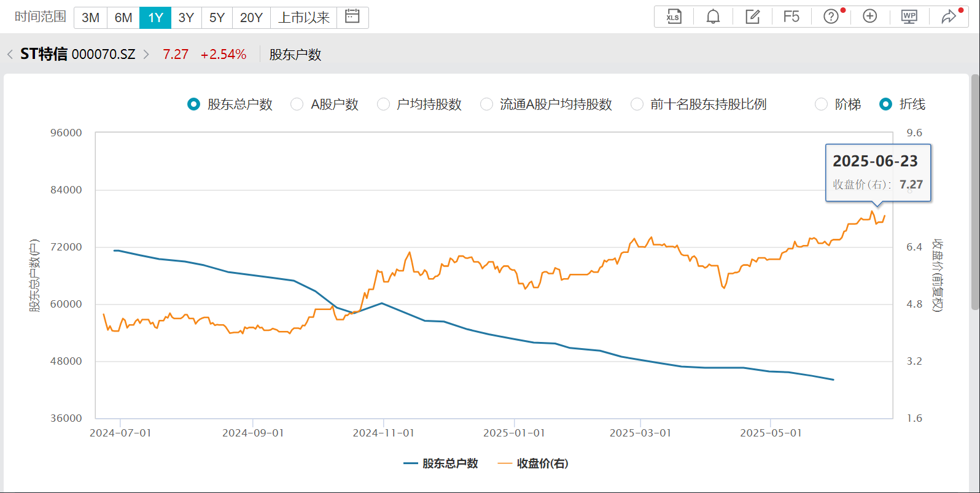This screenshot has height=493, width=980.
Task: Open the WP monitor icon
Action: click(909, 17)
